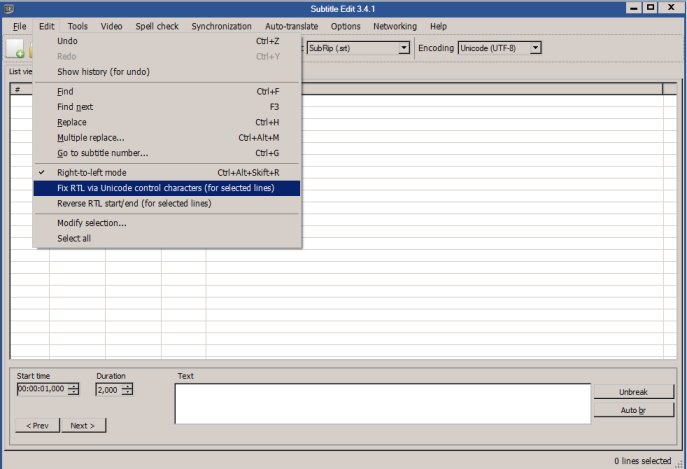Click inside the subtitle Text box
Viewport: 687px width, 469px height.
tap(382, 404)
